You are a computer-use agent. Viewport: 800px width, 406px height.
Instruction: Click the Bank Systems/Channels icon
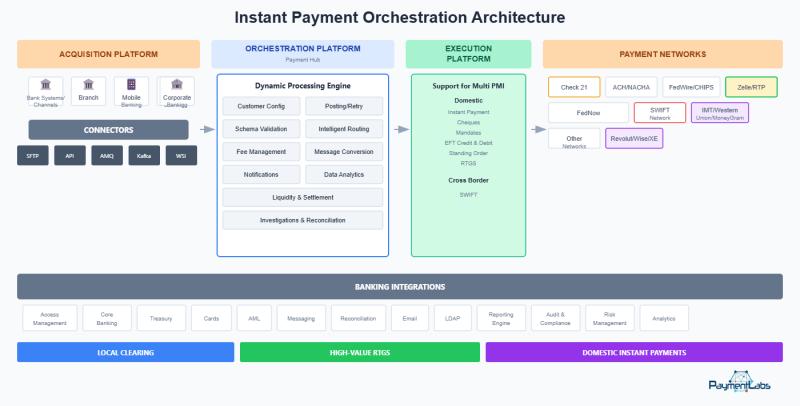click(x=45, y=84)
